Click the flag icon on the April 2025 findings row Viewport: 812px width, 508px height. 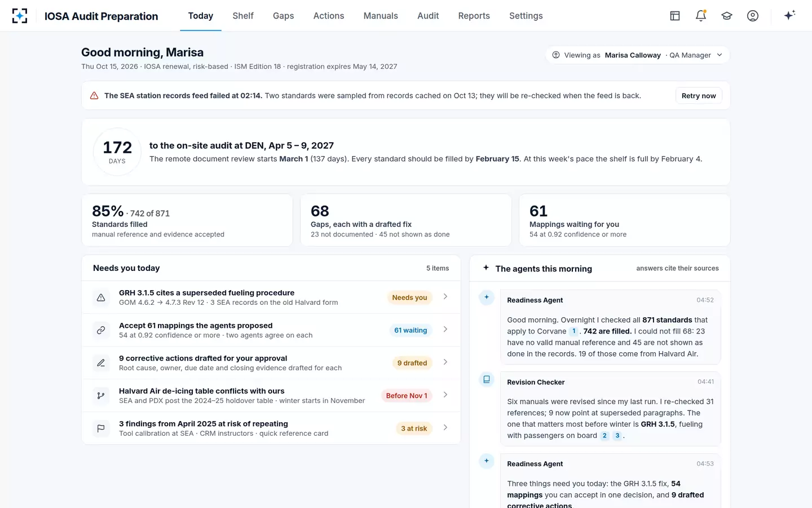(x=101, y=428)
